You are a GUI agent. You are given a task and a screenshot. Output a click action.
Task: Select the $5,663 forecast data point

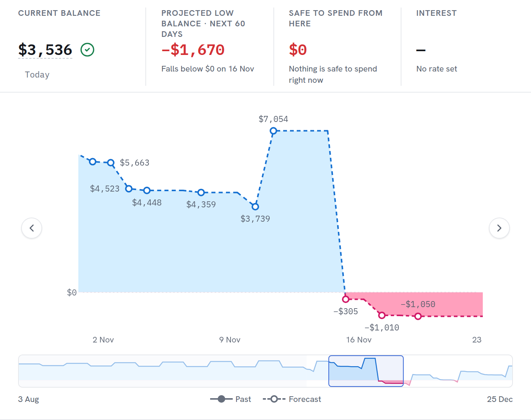[x=111, y=163]
